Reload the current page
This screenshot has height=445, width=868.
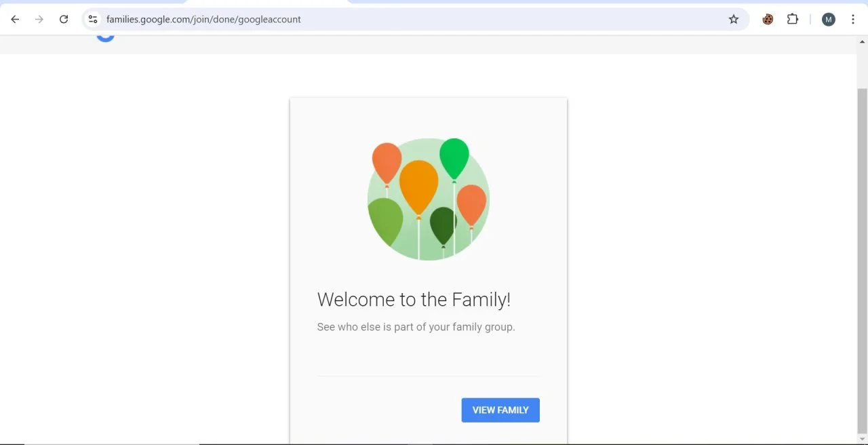click(x=64, y=19)
